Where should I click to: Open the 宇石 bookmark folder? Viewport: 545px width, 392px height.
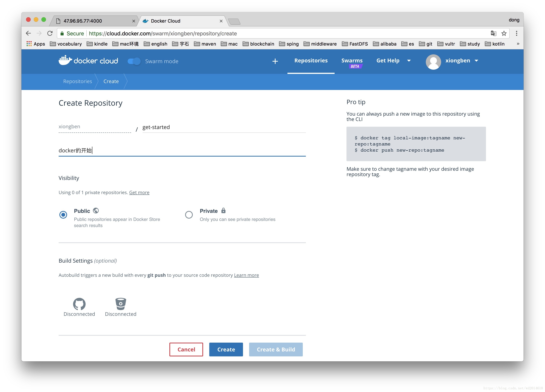180,44
